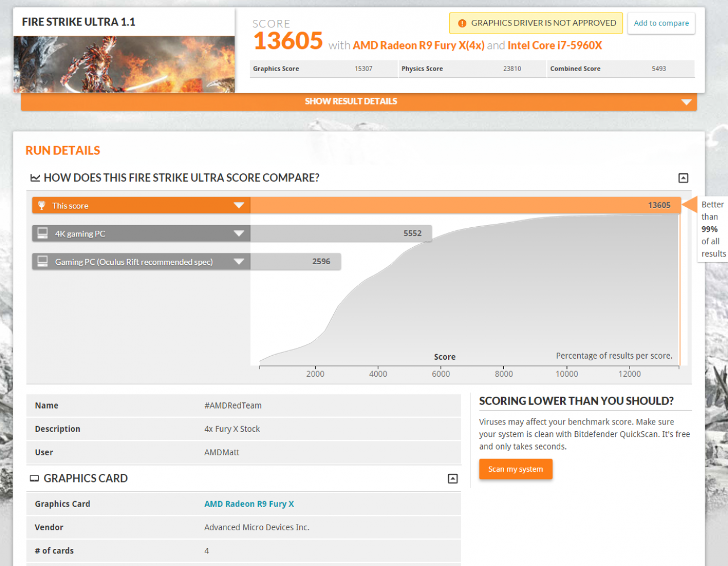Viewport: 728px width, 566px height.
Task: Click the chart icon beside the score compare heading
Action: pos(35,178)
